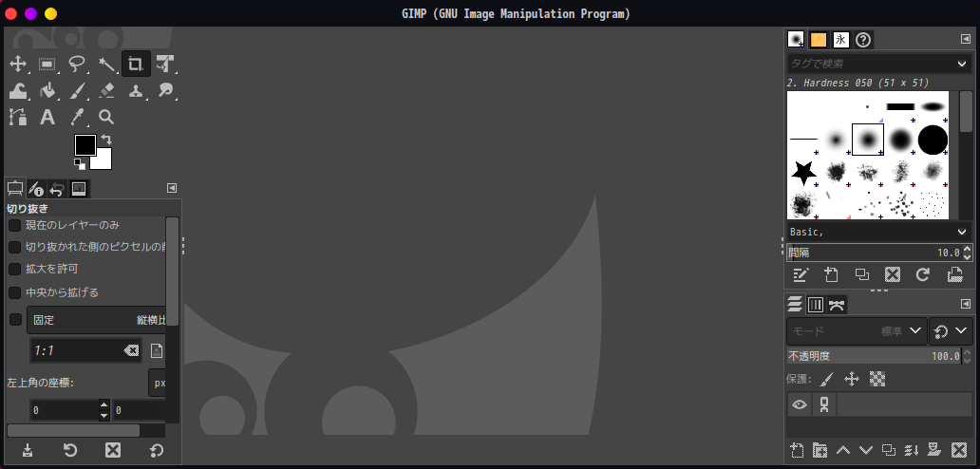The height and width of the screenshot is (469, 980).
Task: Select the Zoom magnifier tool
Action: pyautogui.click(x=106, y=117)
